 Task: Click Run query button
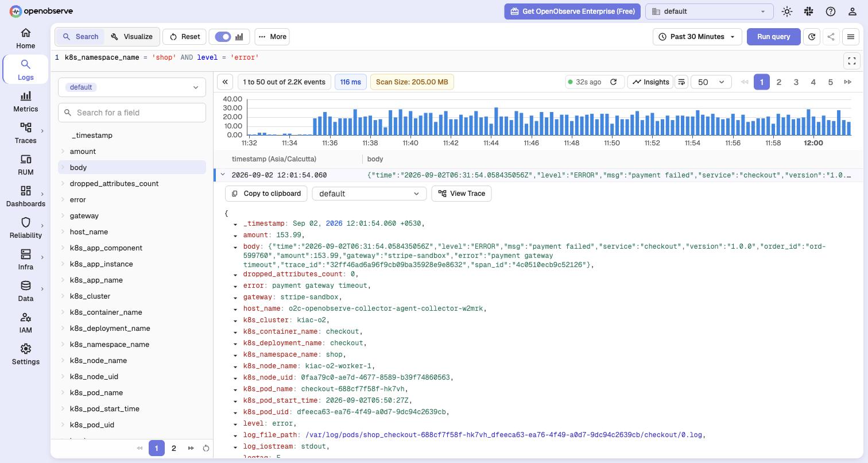coord(773,37)
